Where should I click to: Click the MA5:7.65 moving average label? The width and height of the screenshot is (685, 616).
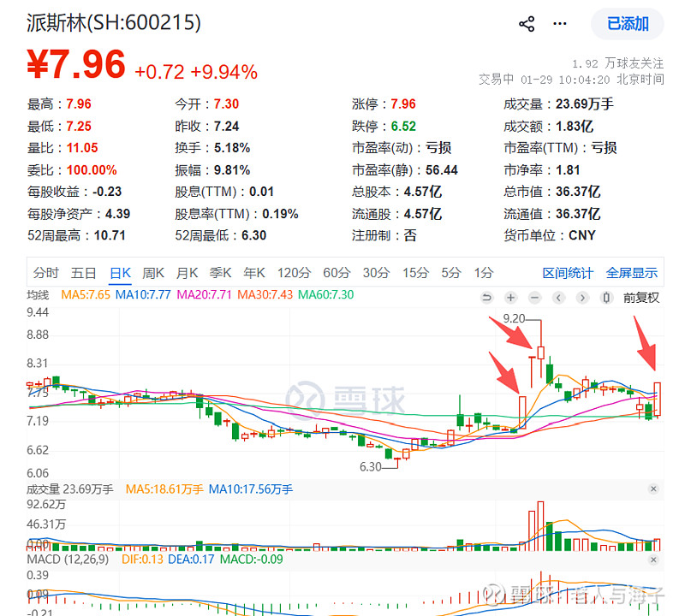[86, 294]
